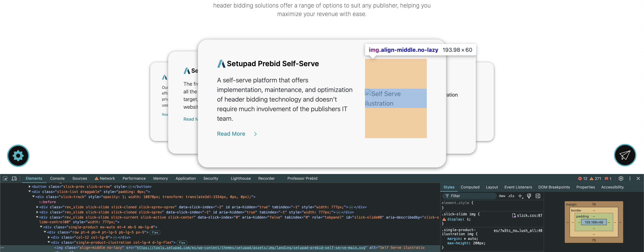Click the file icon next to slick.css:87
The image size is (644, 252).
[514, 215]
